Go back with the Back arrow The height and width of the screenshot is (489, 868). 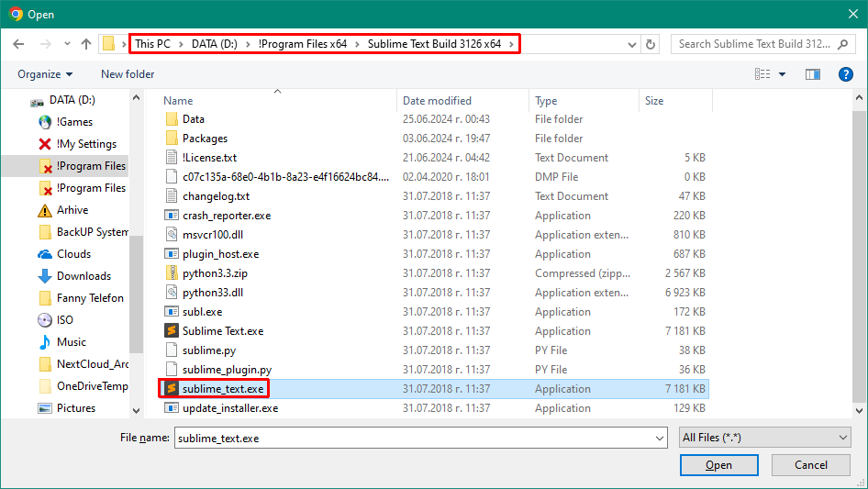tap(18, 44)
